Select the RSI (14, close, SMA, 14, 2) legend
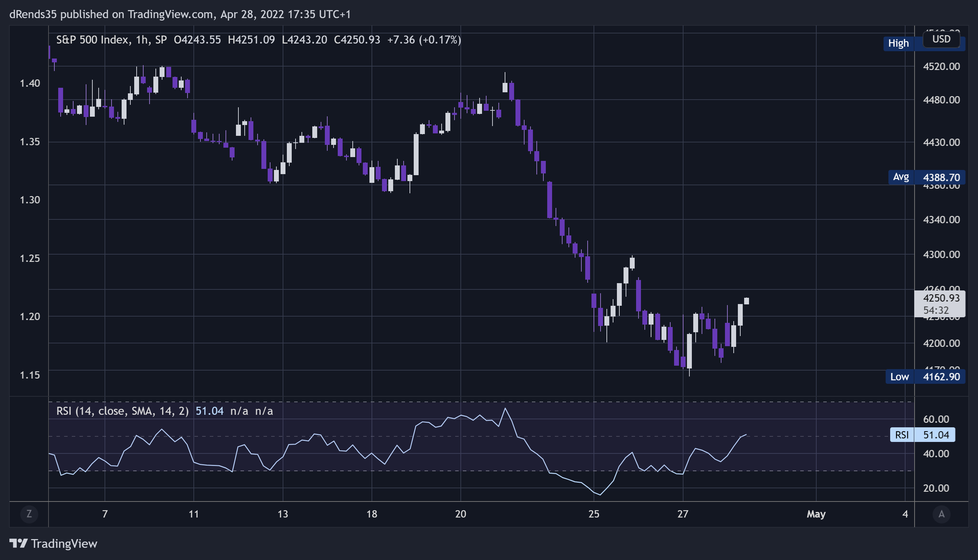Viewport: 978px width, 560px height. pos(122,411)
